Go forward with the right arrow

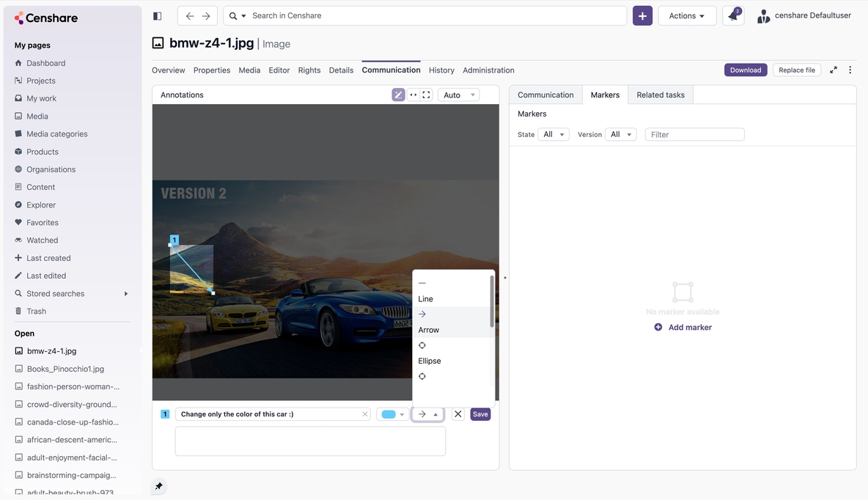click(x=206, y=16)
